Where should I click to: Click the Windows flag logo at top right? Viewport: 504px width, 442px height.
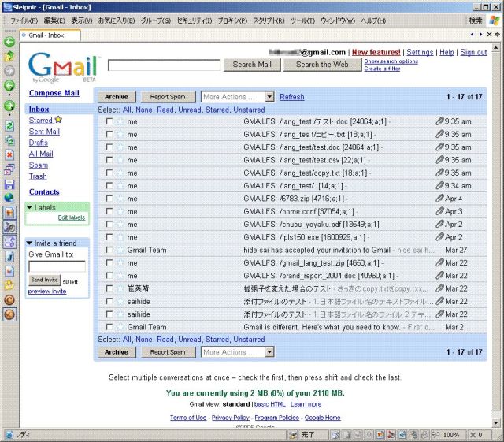coord(494,20)
